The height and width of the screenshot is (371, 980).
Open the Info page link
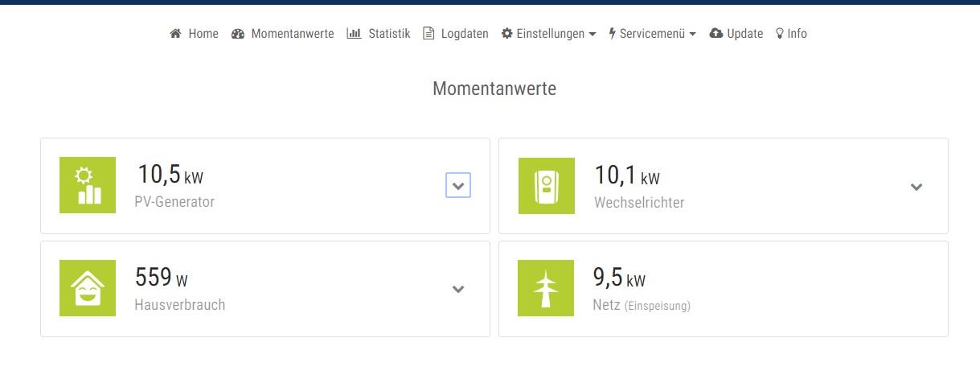797,34
